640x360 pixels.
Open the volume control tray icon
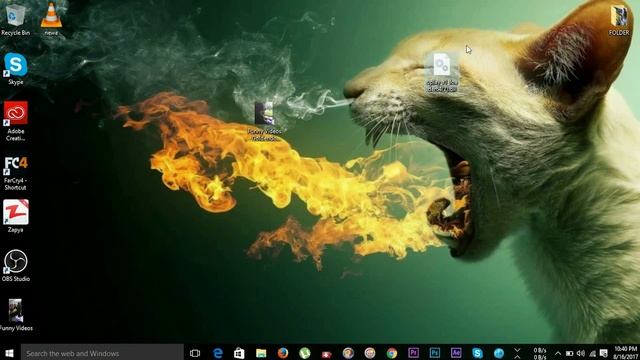pyautogui.click(x=581, y=353)
